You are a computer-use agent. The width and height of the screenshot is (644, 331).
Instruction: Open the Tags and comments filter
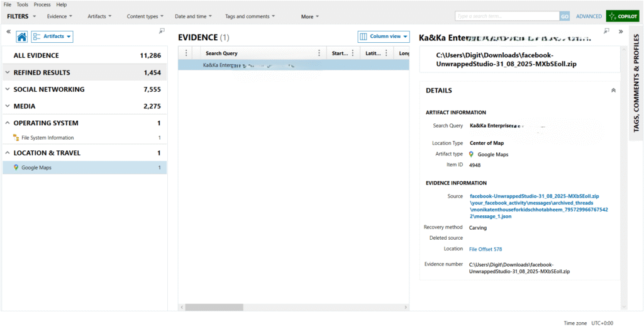[250, 16]
